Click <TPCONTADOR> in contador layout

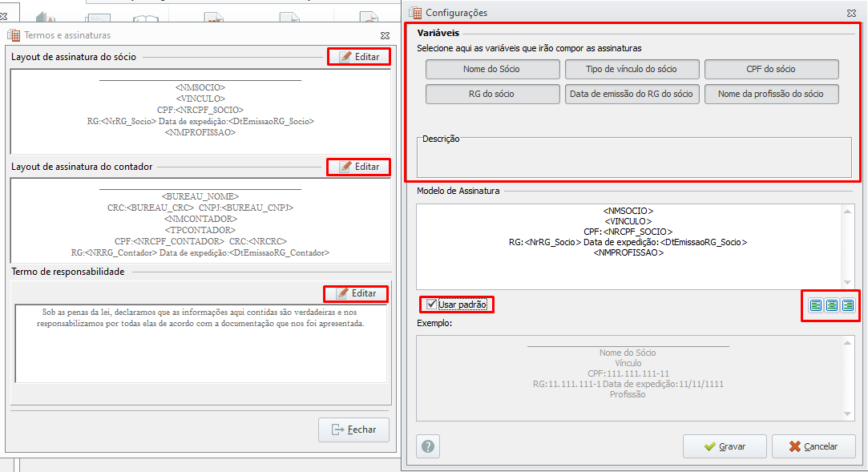[200, 230]
